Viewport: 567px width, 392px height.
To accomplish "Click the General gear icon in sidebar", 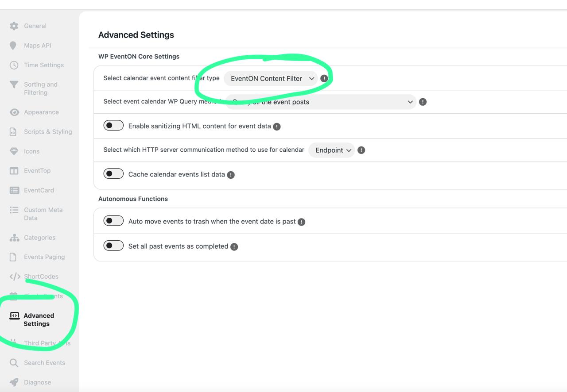I will [14, 26].
